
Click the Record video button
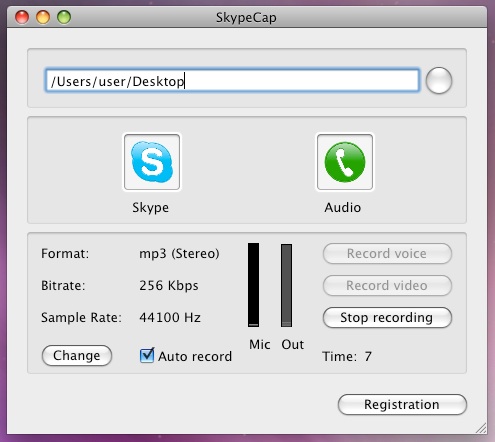pos(387,285)
